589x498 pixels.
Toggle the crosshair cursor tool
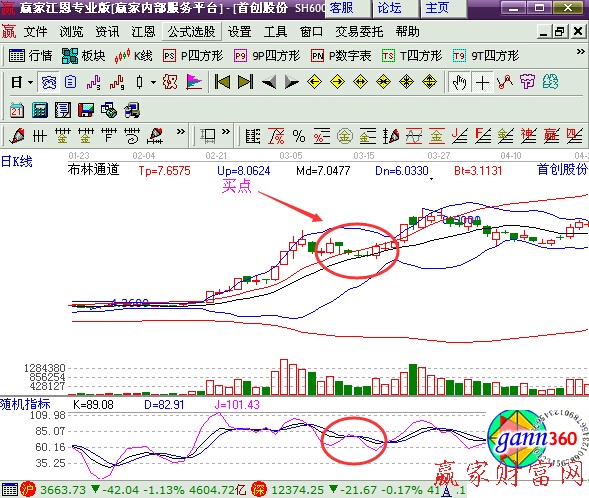pyautogui.click(x=482, y=82)
